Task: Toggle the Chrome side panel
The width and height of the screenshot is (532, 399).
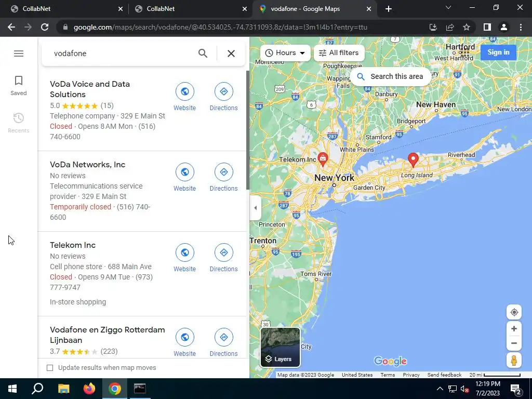Action: 487,27
